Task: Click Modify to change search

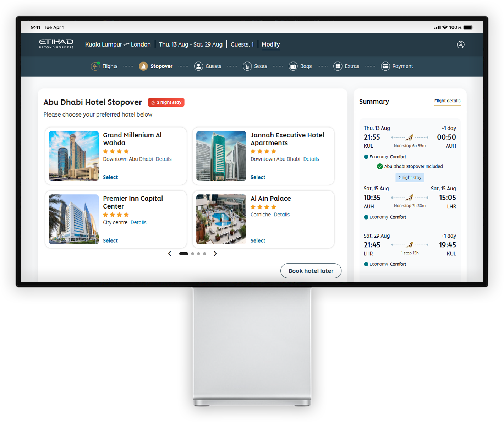Action: point(271,44)
